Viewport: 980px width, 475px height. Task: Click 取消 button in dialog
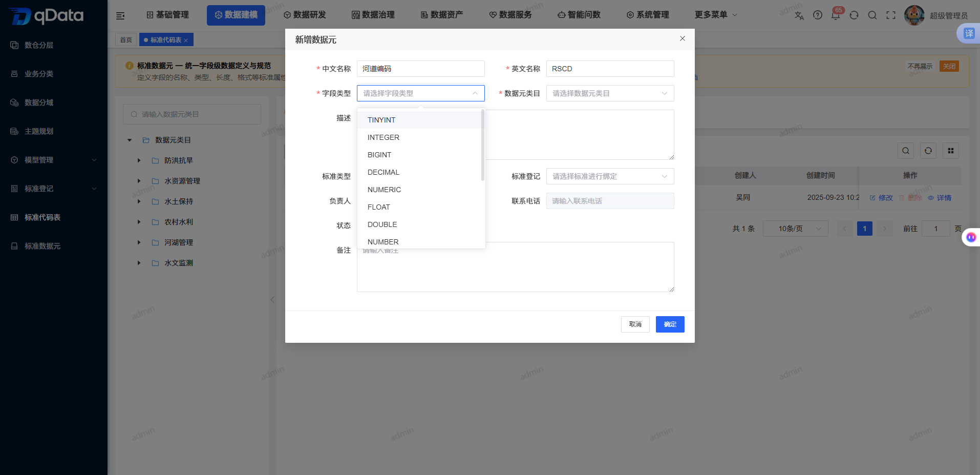point(635,324)
